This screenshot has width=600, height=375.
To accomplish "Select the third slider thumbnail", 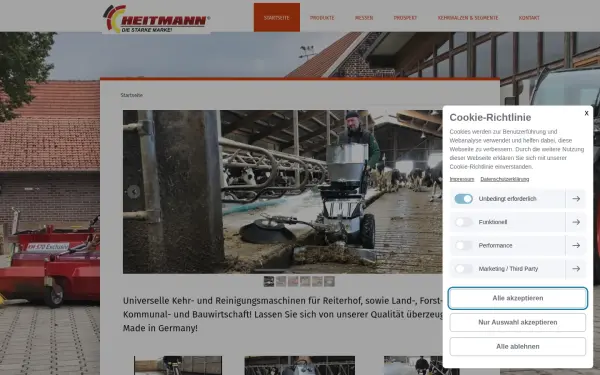I will pyautogui.click(x=293, y=281).
